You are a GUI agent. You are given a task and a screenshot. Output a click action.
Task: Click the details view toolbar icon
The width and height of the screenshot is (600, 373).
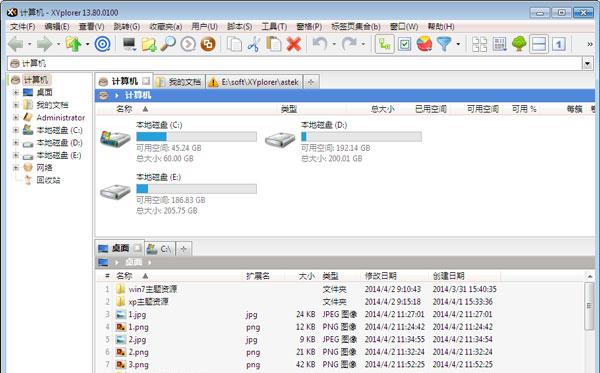[x=499, y=44]
